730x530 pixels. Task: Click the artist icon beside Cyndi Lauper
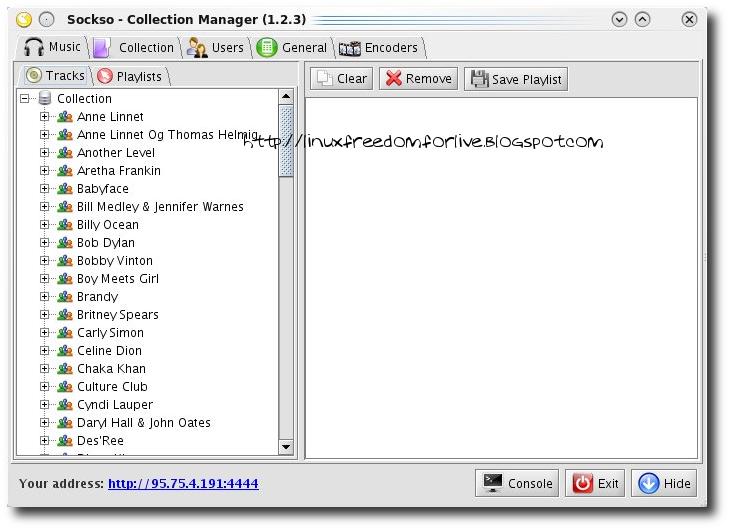tap(65, 405)
